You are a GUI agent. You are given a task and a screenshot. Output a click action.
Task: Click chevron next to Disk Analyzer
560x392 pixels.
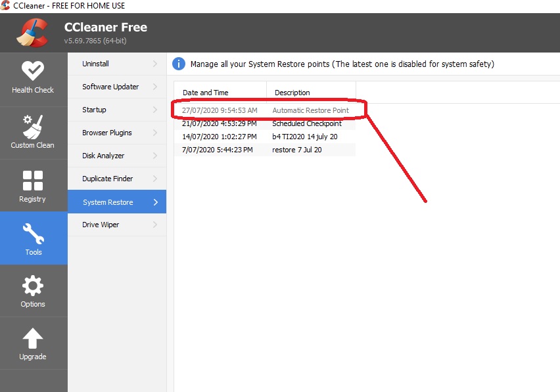click(x=155, y=156)
